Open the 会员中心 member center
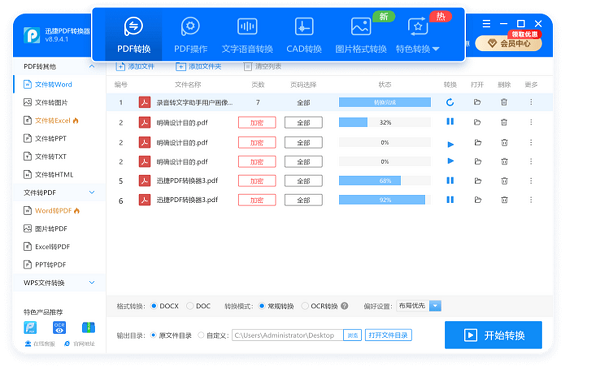 509,43
